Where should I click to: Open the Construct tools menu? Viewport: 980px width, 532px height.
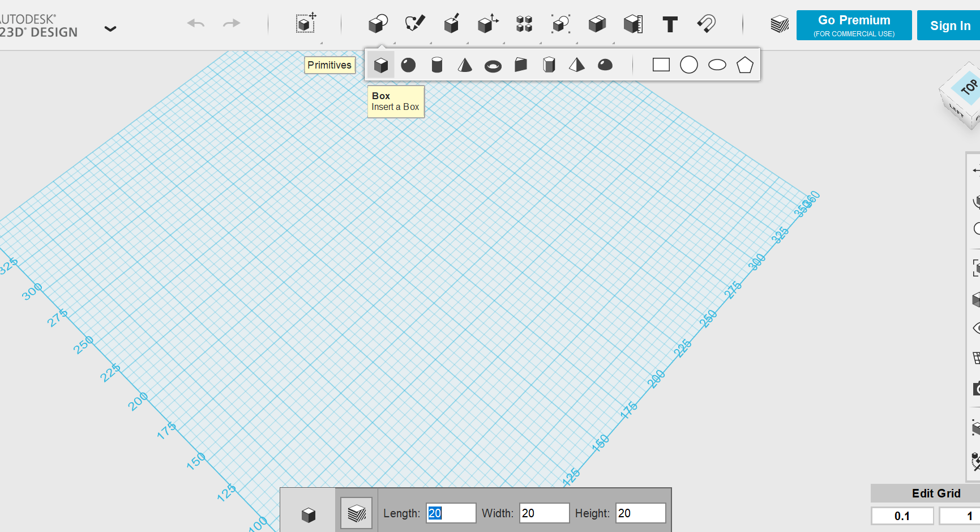point(451,24)
